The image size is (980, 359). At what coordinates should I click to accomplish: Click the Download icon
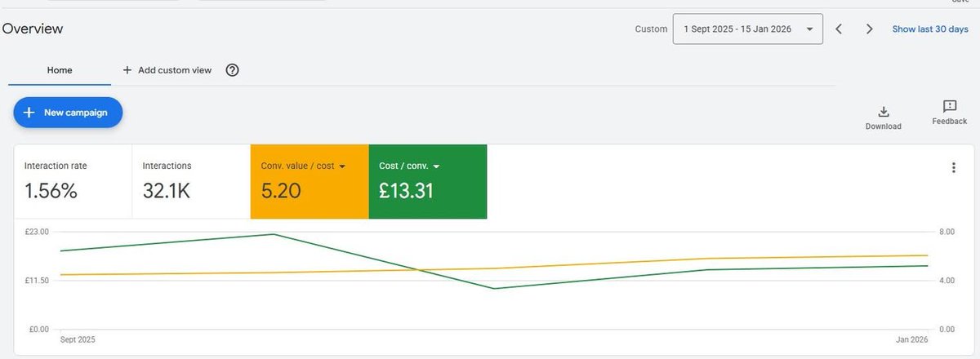tap(883, 112)
